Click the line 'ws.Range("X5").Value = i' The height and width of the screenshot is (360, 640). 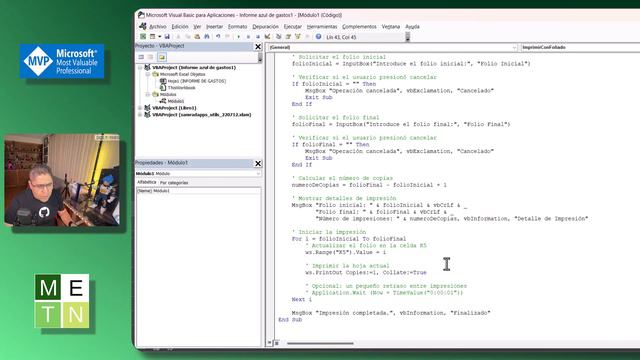point(345,252)
